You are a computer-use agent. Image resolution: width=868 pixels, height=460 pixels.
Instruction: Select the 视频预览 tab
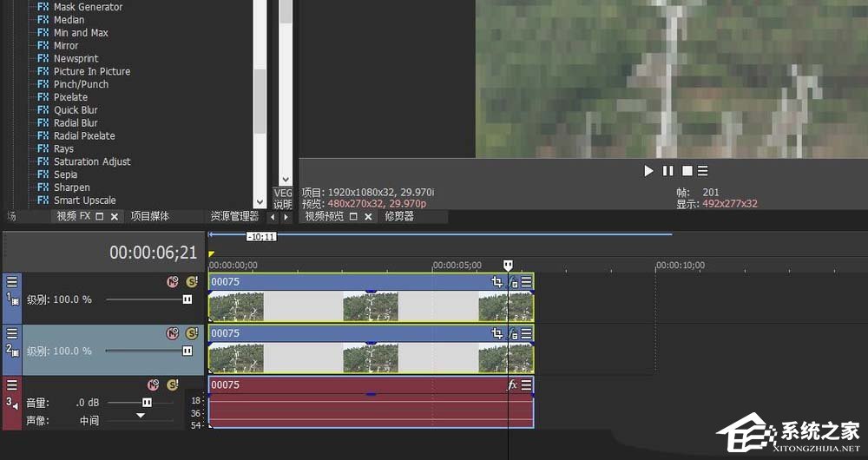325,216
